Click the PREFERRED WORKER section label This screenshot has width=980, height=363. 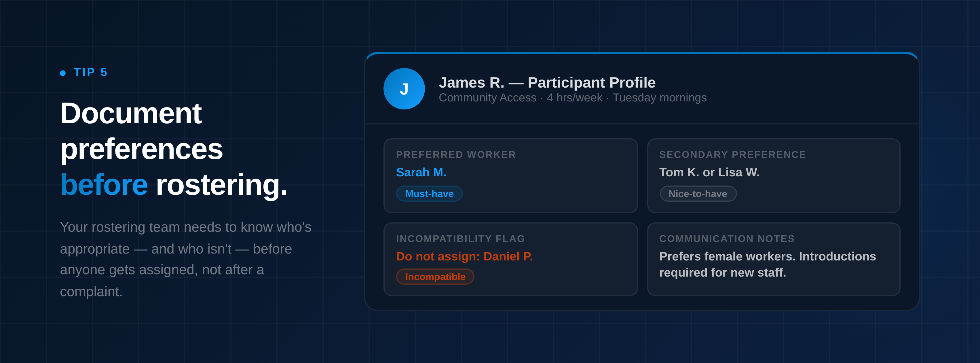pos(455,154)
